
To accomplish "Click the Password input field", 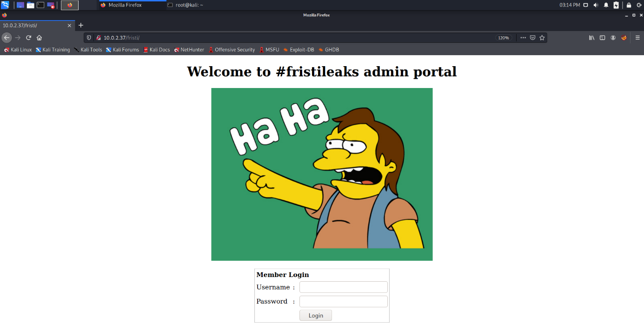I will coord(343,302).
